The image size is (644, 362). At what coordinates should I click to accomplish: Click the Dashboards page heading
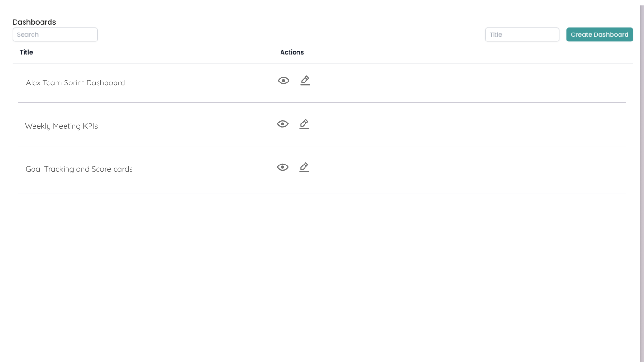(34, 22)
